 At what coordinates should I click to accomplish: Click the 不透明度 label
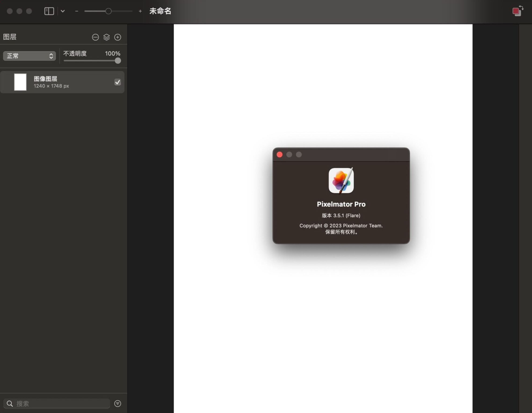point(75,53)
